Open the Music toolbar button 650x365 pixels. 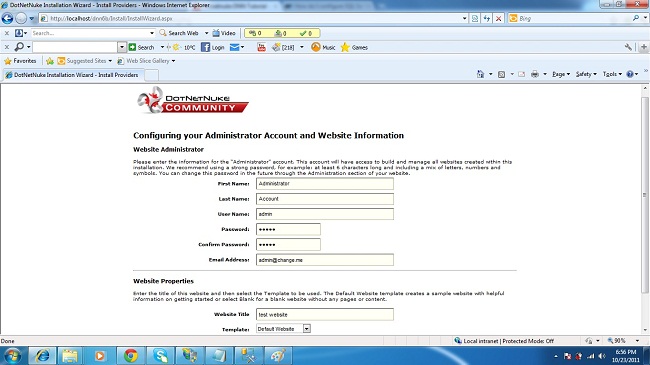point(323,47)
